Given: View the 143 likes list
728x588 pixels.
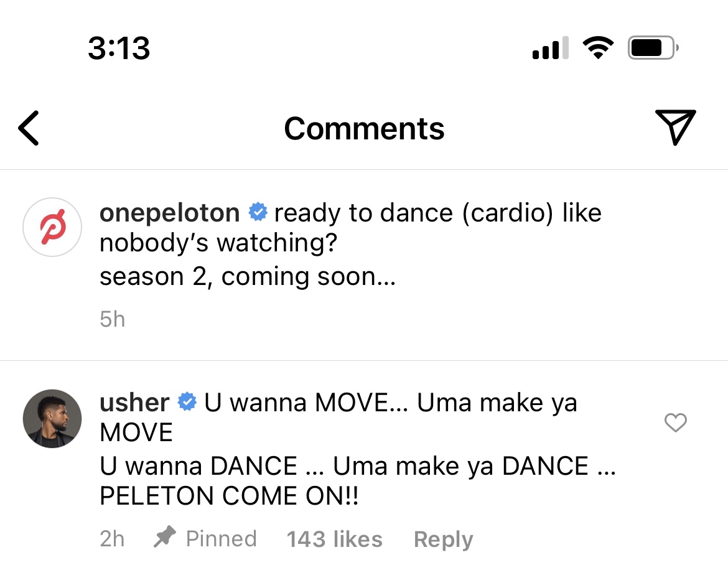Looking at the screenshot, I should 335,539.
